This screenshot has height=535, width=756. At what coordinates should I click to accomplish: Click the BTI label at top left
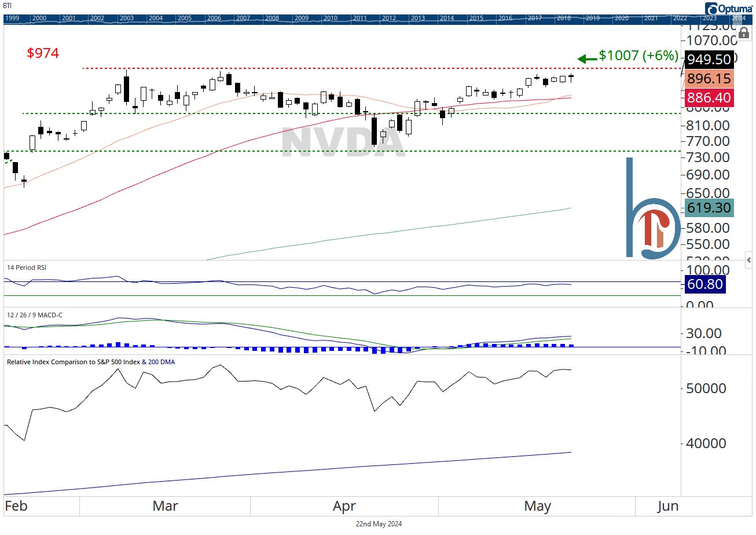pyautogui.click(x=7, y=6)
